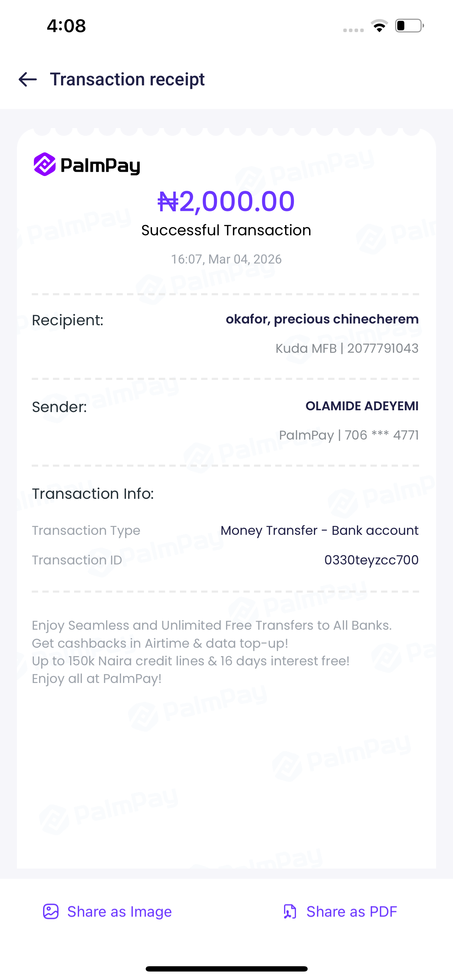Tap the Kuda MFB account number
Viewport: 453px width, 980px height.
tap(347, 349)
